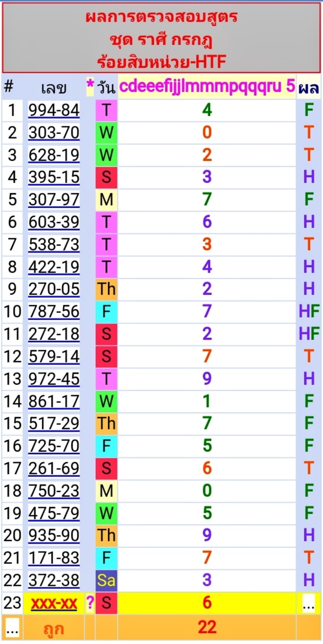
Task: Click the red S day cell in row 23
Action: click(x=106, y=603)
